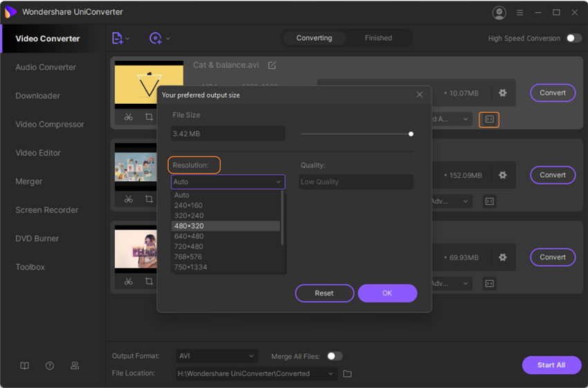Open the Merger section
Image resolution: width=588 pixels, height=388 pixels.
point(29,181)
